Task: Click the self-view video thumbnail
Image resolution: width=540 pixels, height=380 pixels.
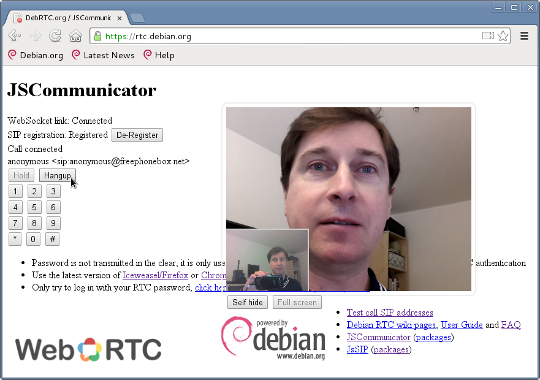Action: pos(267,260)
